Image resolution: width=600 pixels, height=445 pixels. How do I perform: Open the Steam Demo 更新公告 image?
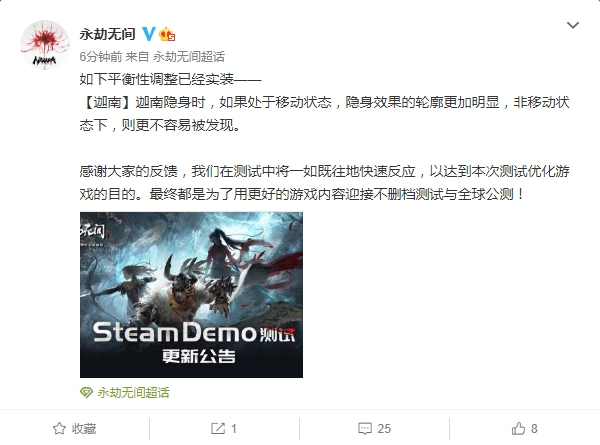click(191, 295)
